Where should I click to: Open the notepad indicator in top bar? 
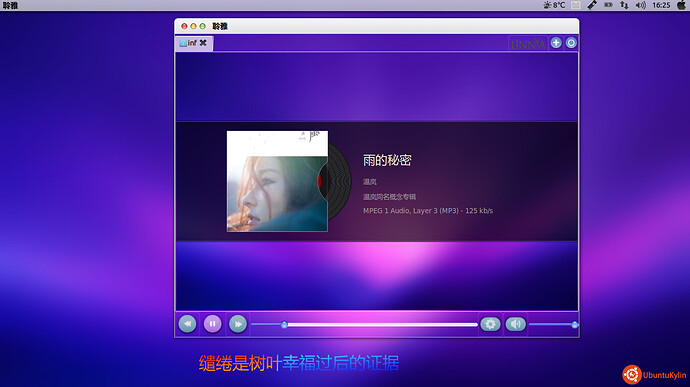576,5
